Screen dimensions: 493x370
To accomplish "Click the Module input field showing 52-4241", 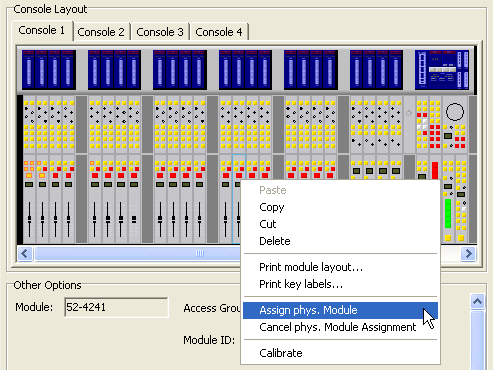I will coord(116,307).
